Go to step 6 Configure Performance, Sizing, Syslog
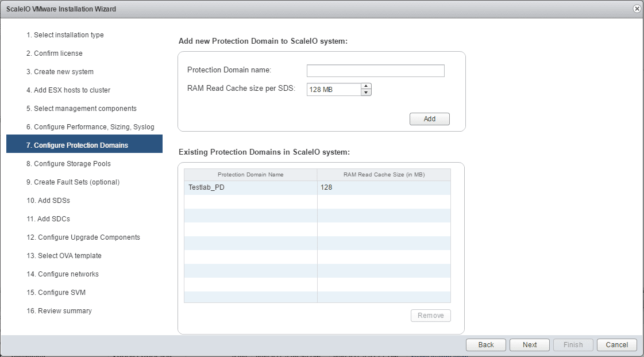The height and width of the screenshot is (357, 644). pyautogui.click(x=90, y=127)
